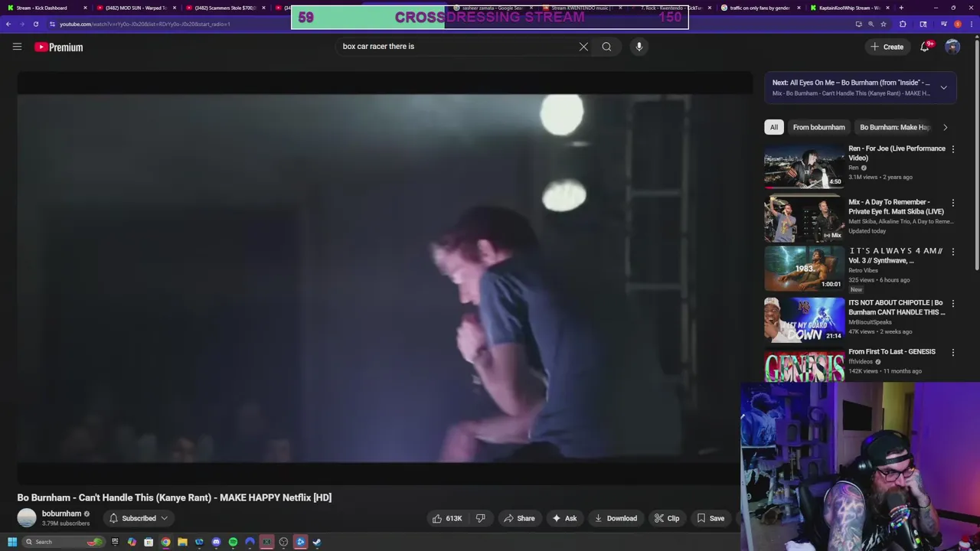Go to YouTube Premium home logo
This screenshot has width=980, height=551.
point(58,47)
